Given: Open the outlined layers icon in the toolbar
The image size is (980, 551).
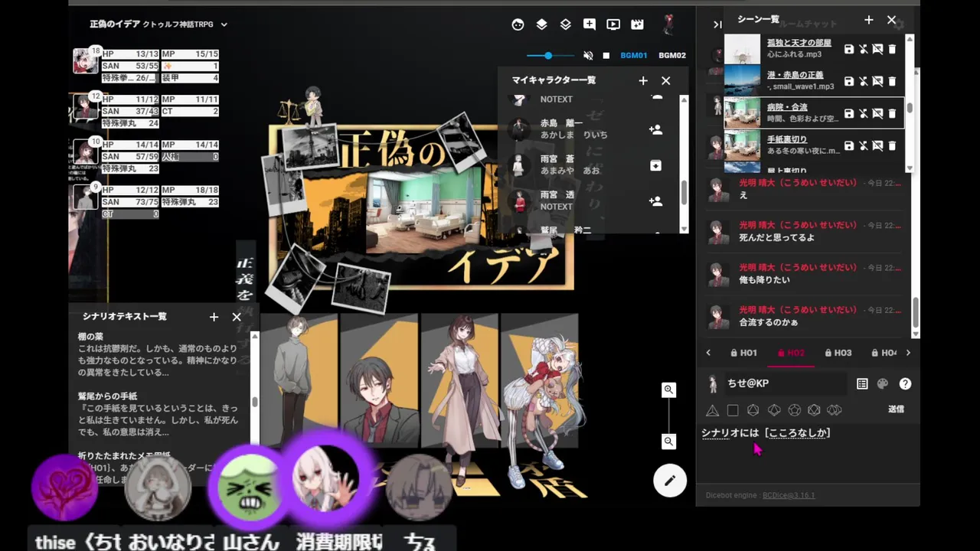Looking at the screenshot, I should tap(565, 24).
